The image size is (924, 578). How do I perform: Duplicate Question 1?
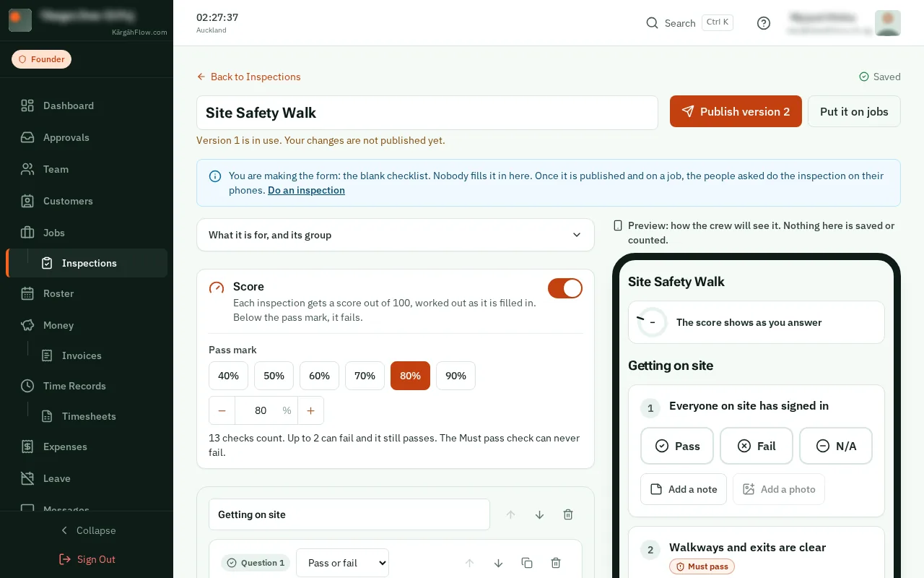(527, 563)
